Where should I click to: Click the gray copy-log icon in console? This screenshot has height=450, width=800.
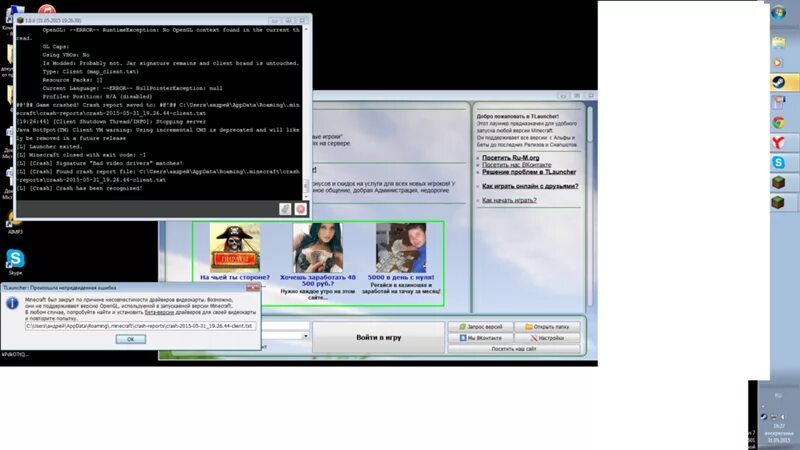pyautogui.click(x=285, y=209)
